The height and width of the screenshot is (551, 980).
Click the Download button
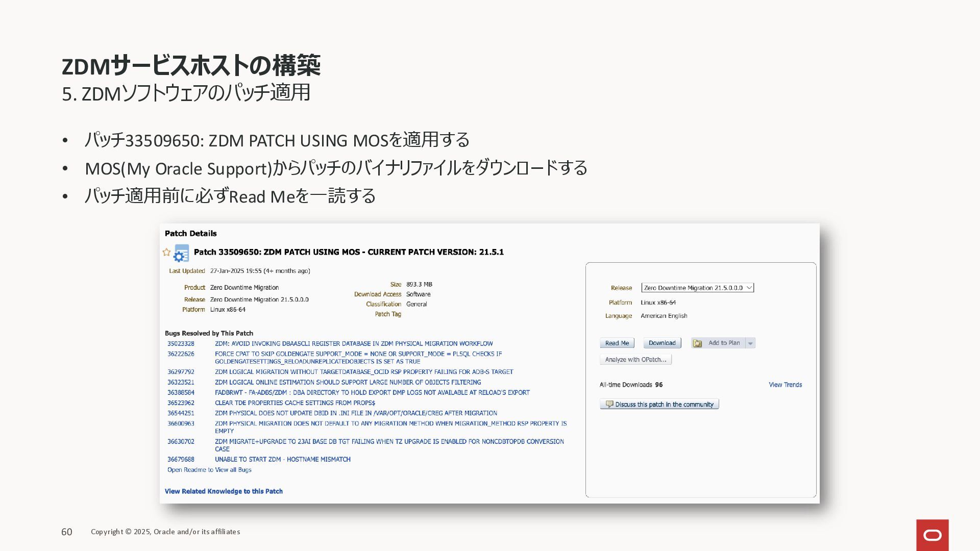pos(662,343)
